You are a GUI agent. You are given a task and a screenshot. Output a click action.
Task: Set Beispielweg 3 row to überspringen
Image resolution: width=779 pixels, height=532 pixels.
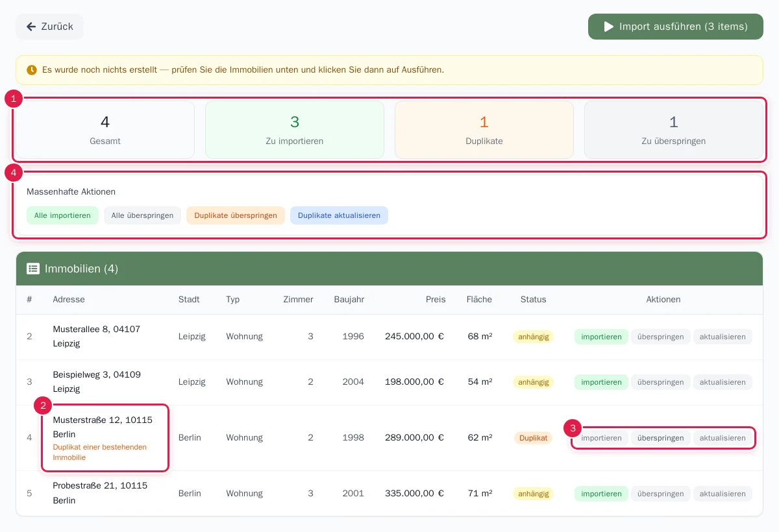pos(661,382)
